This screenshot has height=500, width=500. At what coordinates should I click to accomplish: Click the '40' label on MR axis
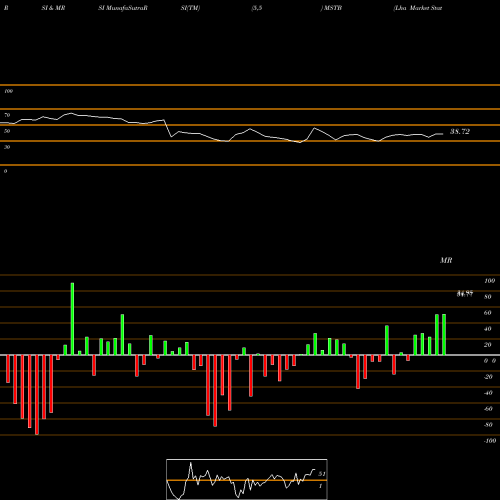[488, 329]
